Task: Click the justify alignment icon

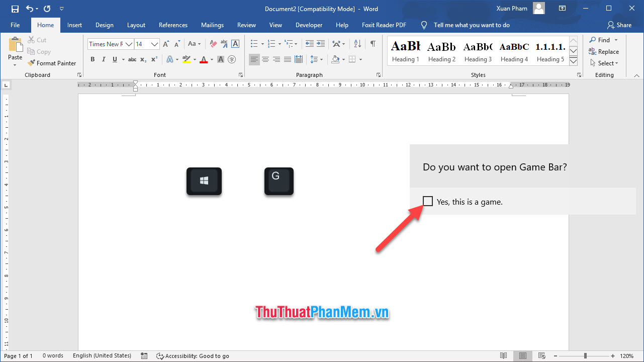Action: click(288, 59)
